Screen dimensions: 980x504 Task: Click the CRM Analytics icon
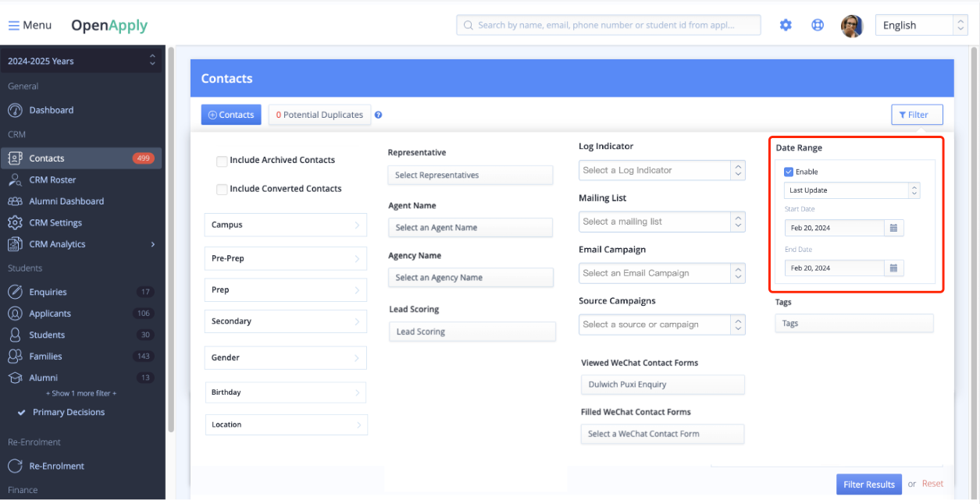point(15,244)
